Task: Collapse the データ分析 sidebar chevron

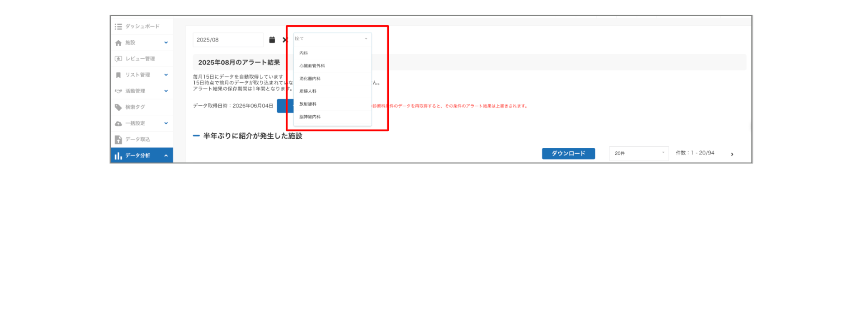Action: tap(166, 155)
